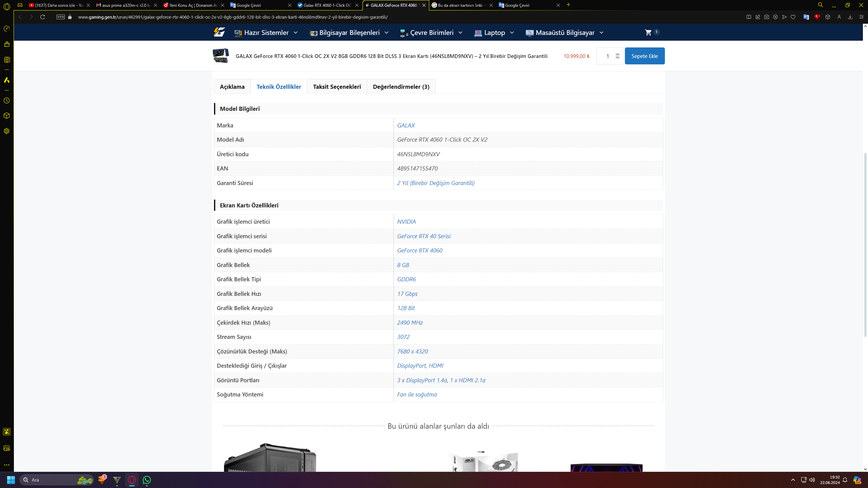Screen dimensions: 868x488
Task: Take a snapshot with camera icon
Action: click(767, 17)
